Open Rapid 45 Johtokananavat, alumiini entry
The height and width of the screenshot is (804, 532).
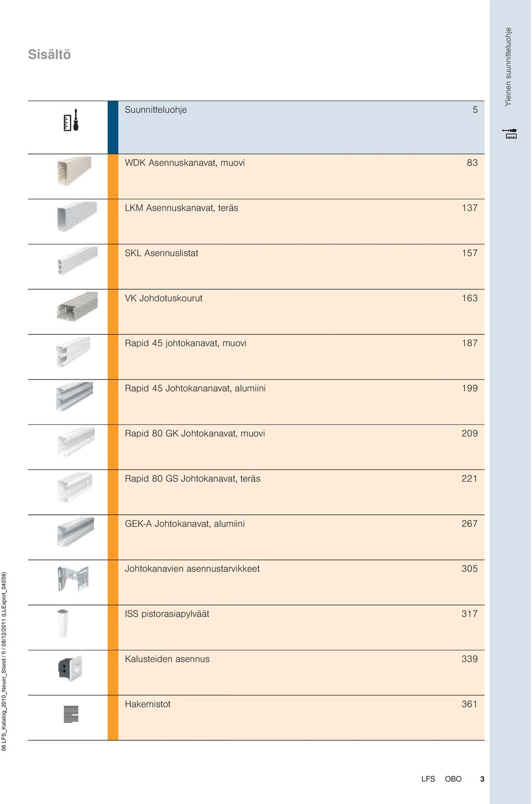[x=195, y=388]
